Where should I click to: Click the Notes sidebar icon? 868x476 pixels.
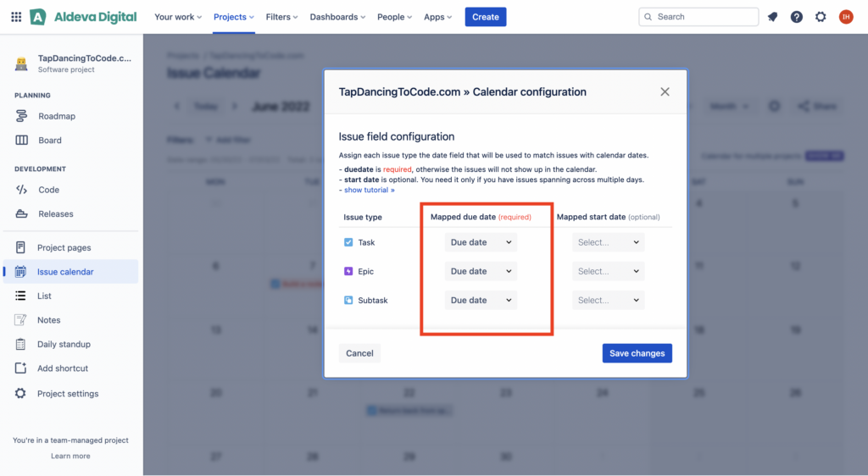pyautogui.click(x=20, y=320)
